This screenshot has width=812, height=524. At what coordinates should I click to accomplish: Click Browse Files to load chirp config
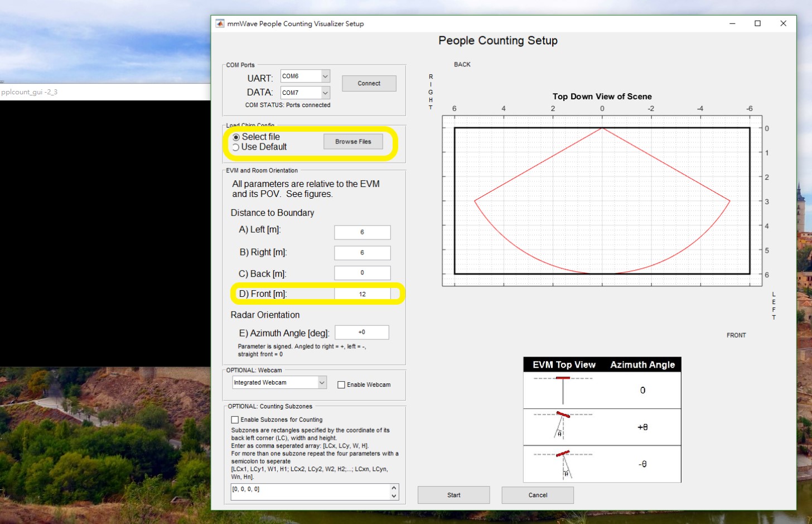point(353,141)
